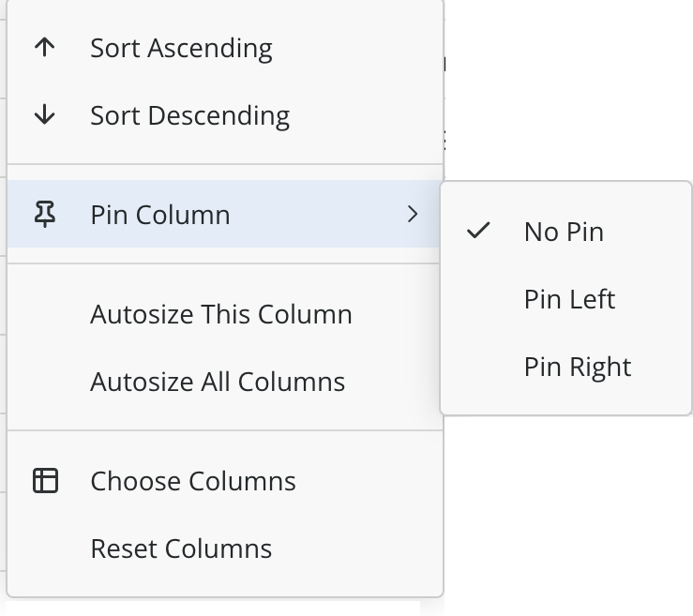Select the Sort Ascending menu entry

(181, 48)
